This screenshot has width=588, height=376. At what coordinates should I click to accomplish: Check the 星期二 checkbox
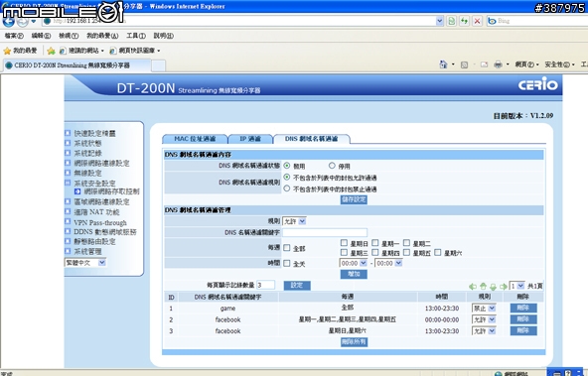point(406,243)
